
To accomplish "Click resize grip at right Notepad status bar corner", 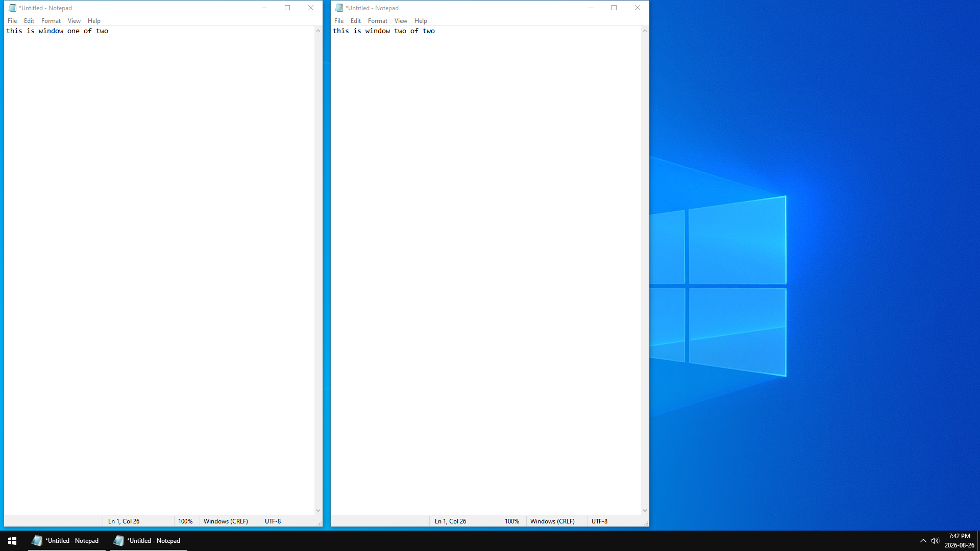I will pyautogui.click(x=646, y=523).
